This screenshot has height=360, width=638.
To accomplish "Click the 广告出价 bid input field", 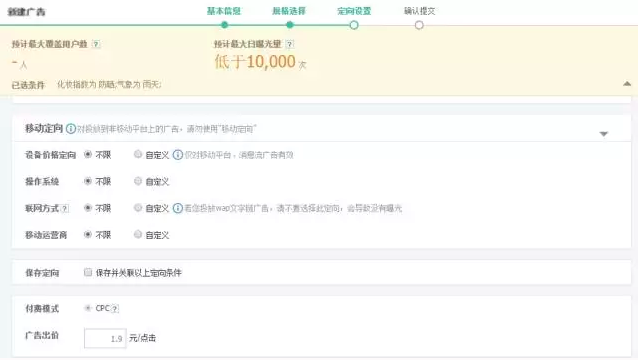I will [x=105, y=338].
